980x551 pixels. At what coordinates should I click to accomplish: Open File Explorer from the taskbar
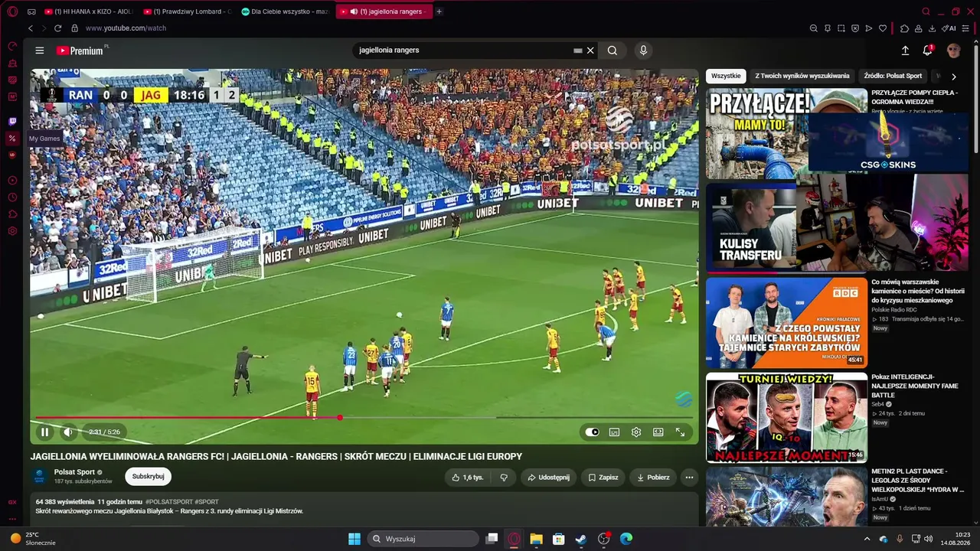[x=536, y=539]
